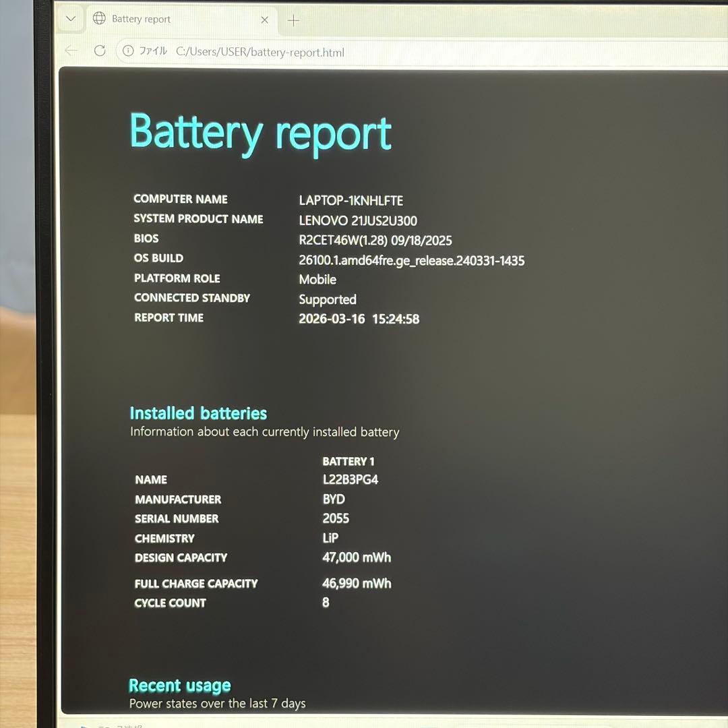This screenshot has height=728, width=728.
Task: Click the back navigation arrow
Action: (71, 51)
